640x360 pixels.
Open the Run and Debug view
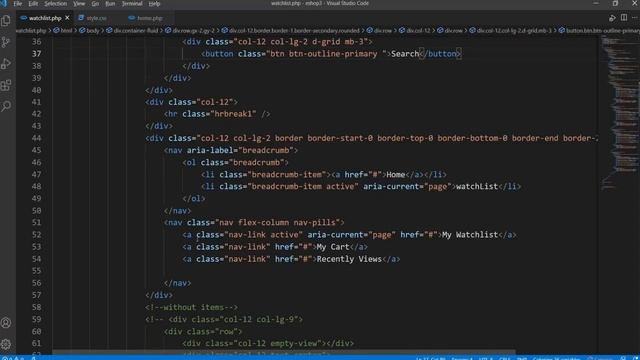click(x=6, y=64)
